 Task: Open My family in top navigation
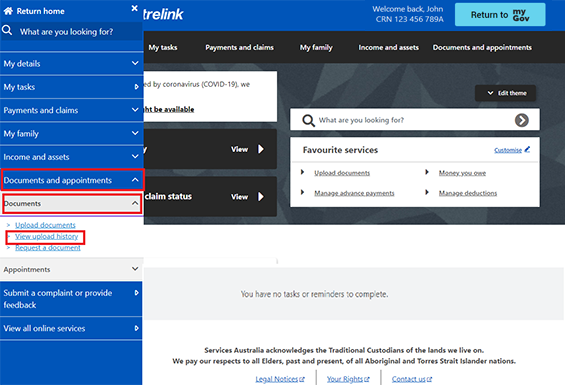point(316,48)
